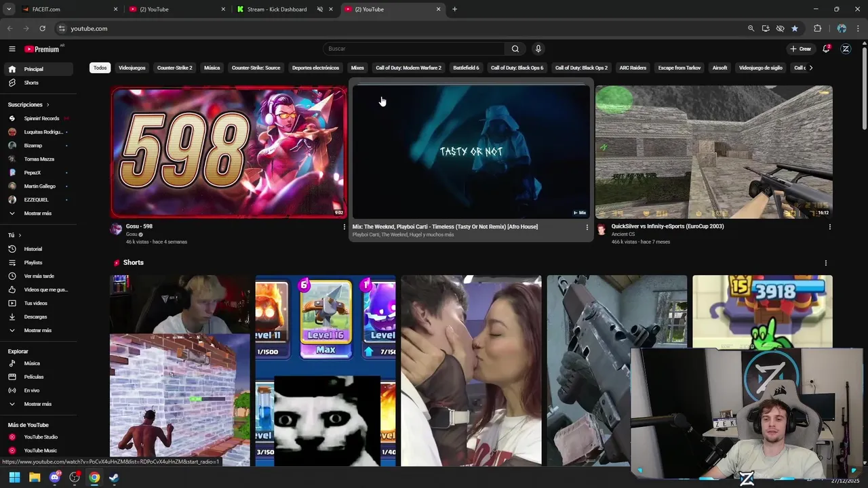Expand Mostrar más under Explorar
This screenshot has height=488, width=868.
click(x=37, y=404)
